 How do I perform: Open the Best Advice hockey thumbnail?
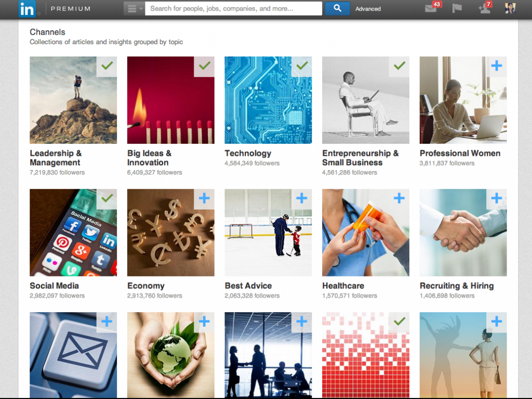click(x=268, y=233)
